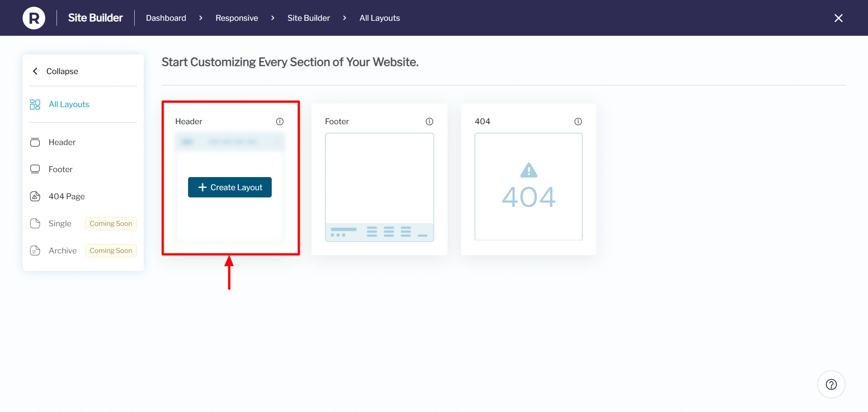Click the Start Customizing Every Section heading

290,62
